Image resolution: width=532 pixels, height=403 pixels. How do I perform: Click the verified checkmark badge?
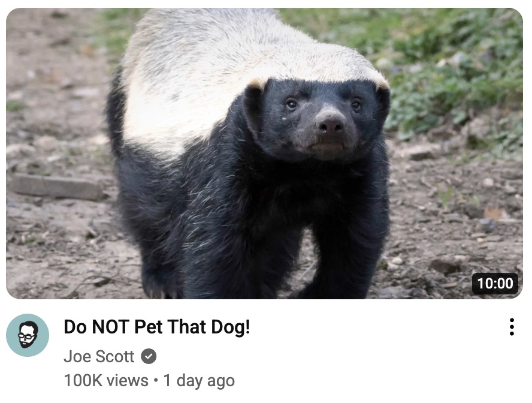point(149,356)
